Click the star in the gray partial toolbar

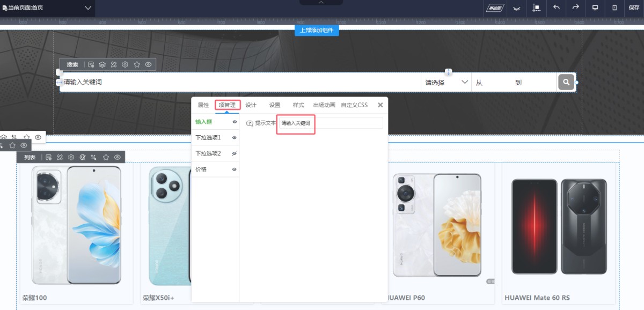pos(12,145)
